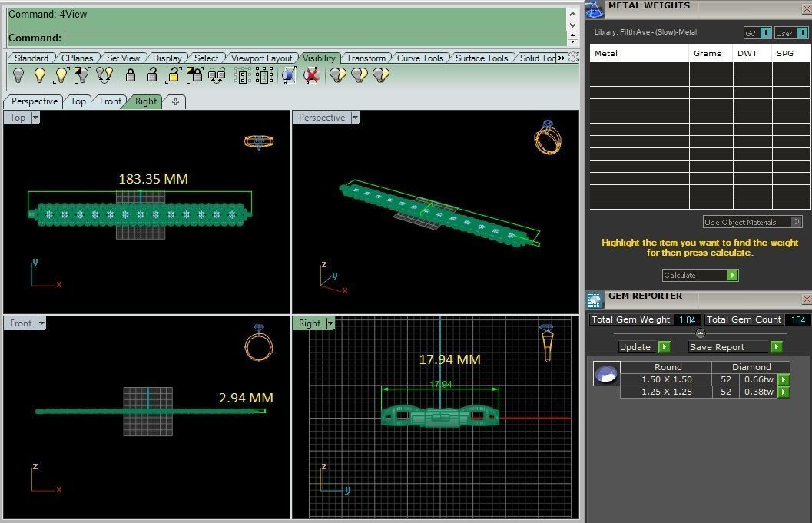
Task: Click the Show Selected Objects lightbulb icon
Action: [x=61, y=75]
